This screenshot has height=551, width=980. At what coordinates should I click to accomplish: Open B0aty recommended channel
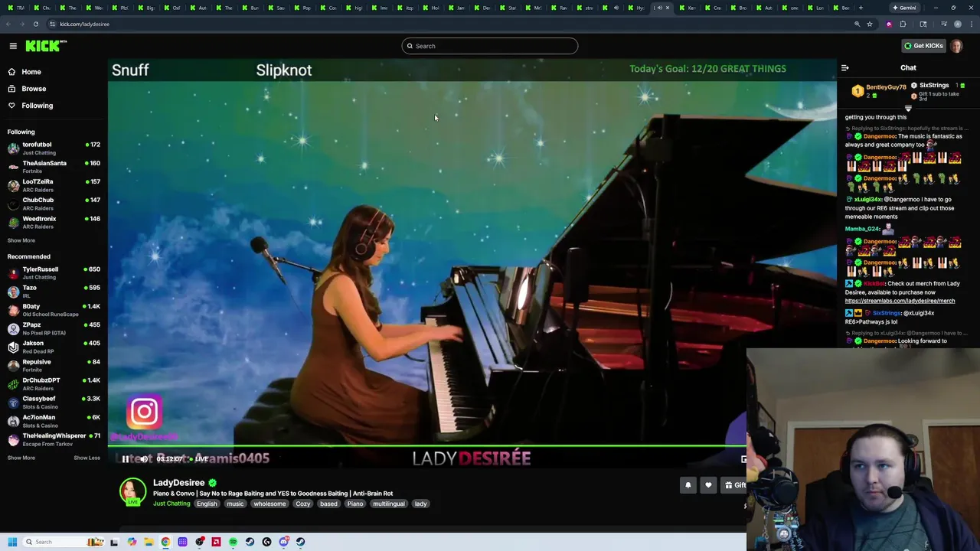[54, 309]
